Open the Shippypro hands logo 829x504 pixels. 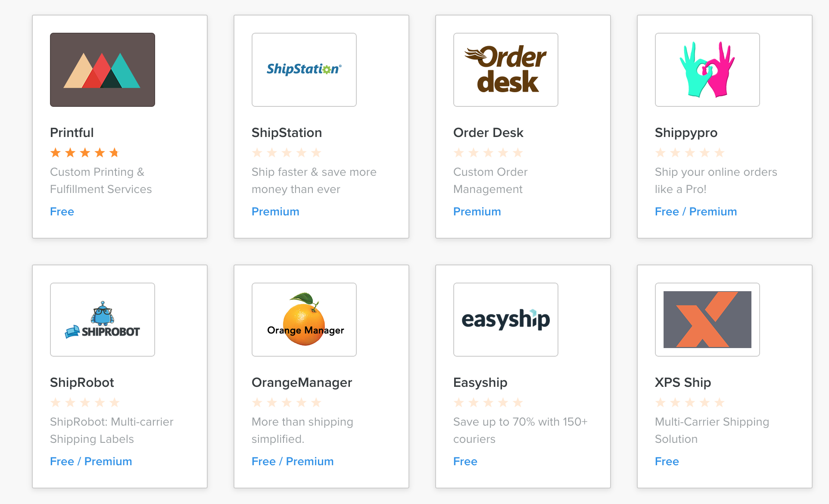707,70
